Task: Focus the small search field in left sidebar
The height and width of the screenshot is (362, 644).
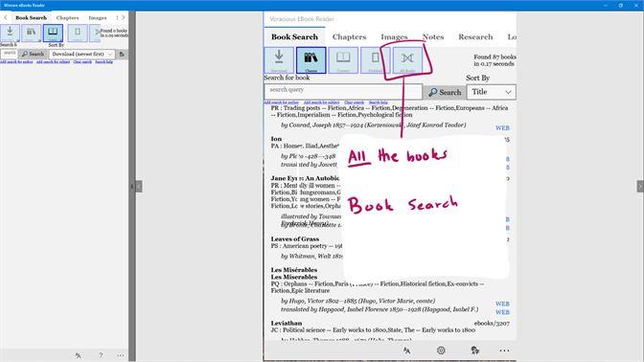Action: click(9, 55)
